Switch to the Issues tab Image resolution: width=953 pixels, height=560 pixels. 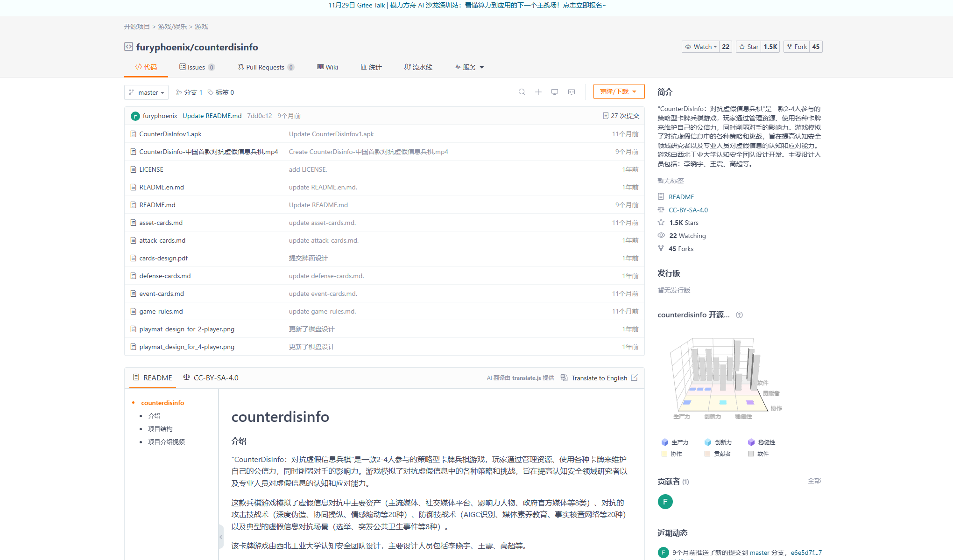[197, 67]
